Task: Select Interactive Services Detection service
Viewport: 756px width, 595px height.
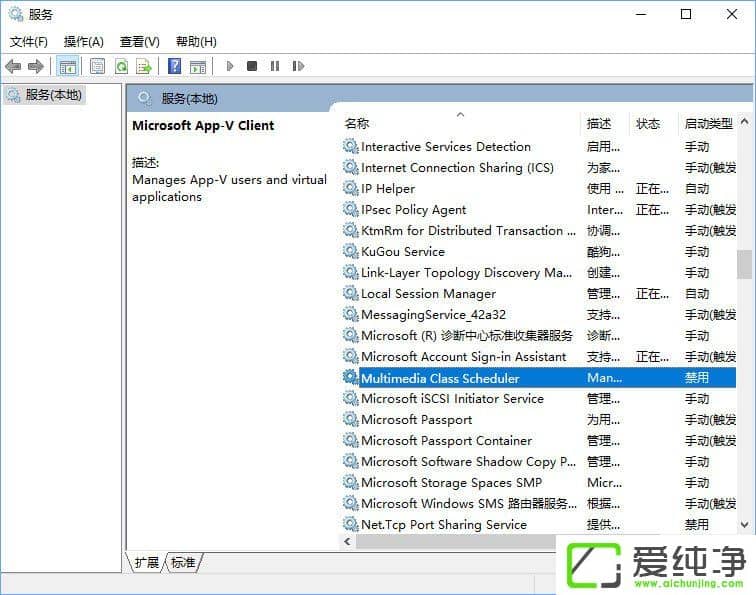Action: tap(539, 147)
